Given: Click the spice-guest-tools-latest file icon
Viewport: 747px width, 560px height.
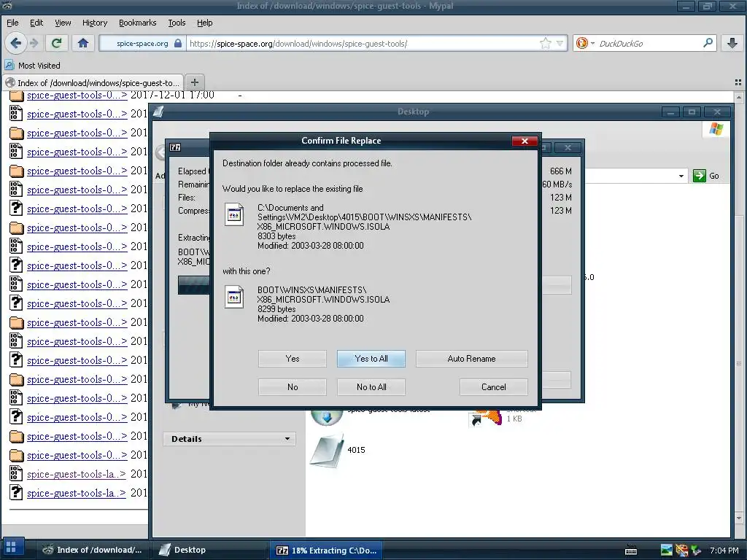Looking at the screenshot, I should coord(326,418).
